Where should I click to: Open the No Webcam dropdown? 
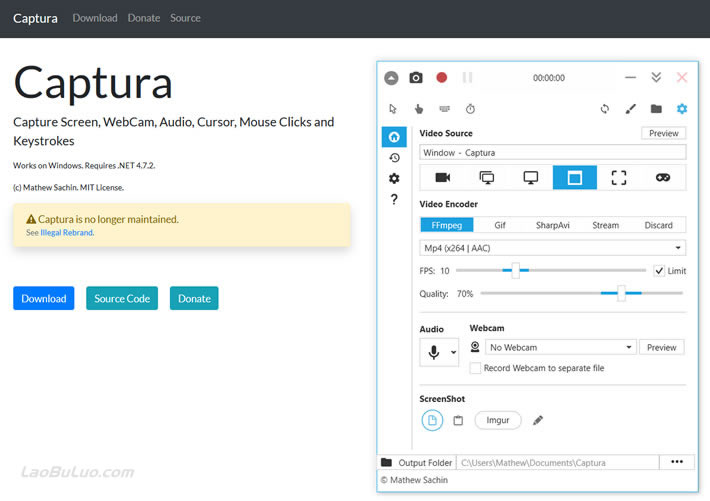(x=561, y=347)
